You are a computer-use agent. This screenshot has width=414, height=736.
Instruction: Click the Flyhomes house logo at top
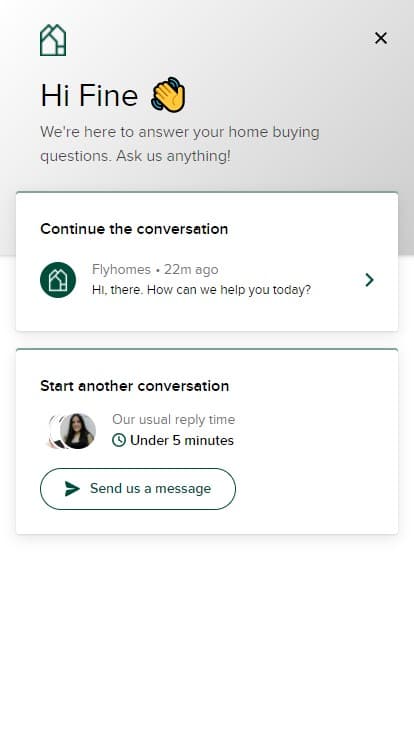point(53,40)
